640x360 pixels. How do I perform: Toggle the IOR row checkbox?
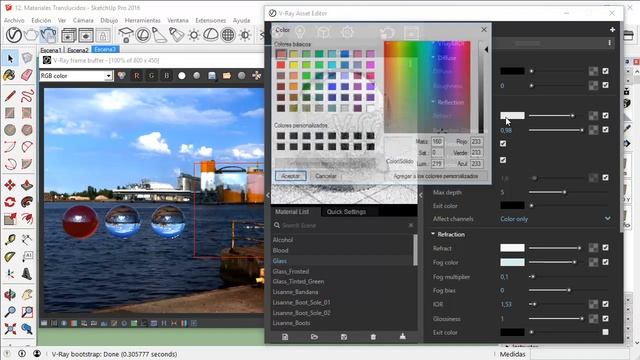click(605, 304)
